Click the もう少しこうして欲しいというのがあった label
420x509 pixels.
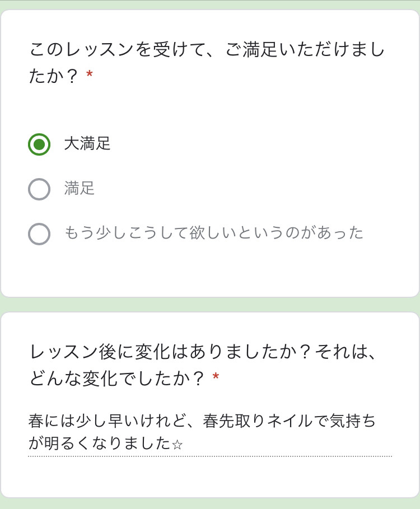(213, 233)
